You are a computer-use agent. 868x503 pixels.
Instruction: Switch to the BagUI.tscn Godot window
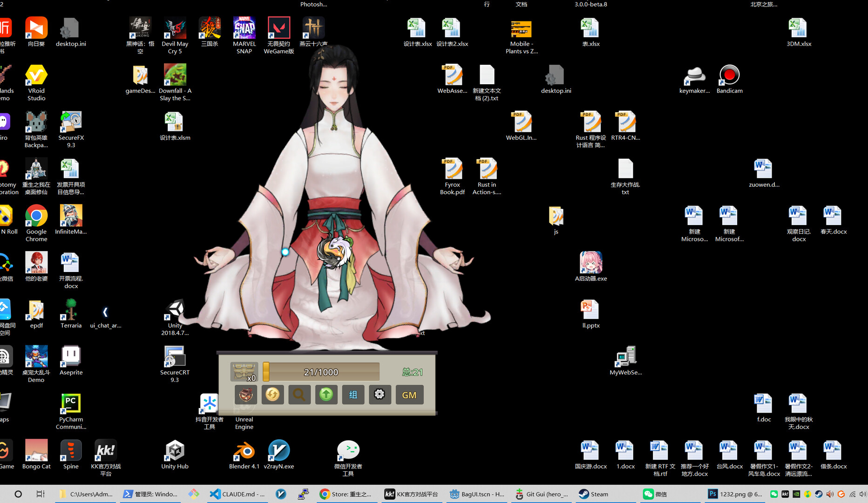(x=476, y=494)
